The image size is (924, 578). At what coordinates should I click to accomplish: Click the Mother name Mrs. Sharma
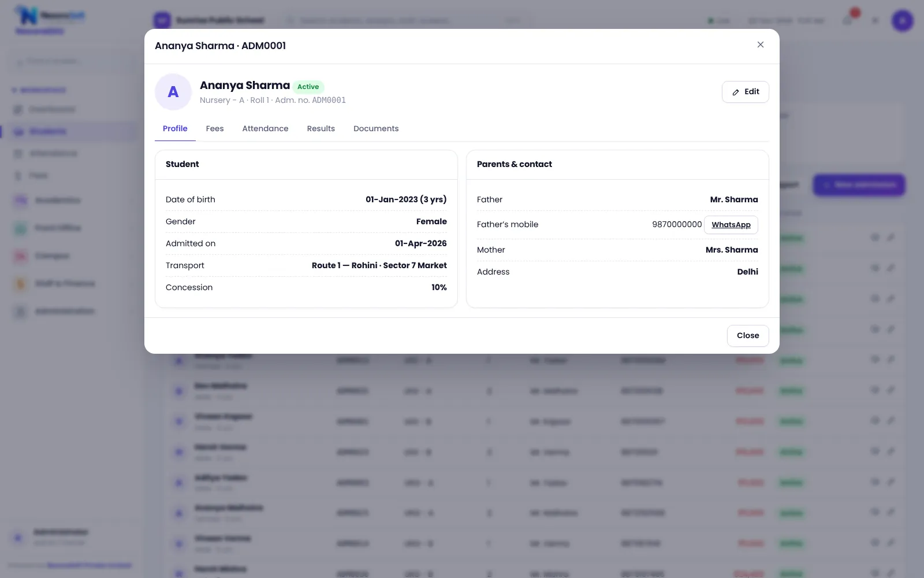732,250
